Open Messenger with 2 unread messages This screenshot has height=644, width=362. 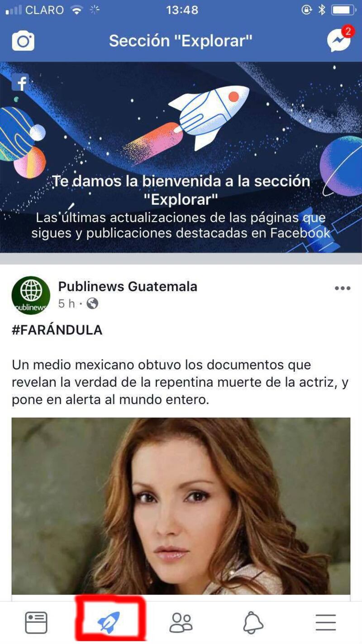point(340,39)
